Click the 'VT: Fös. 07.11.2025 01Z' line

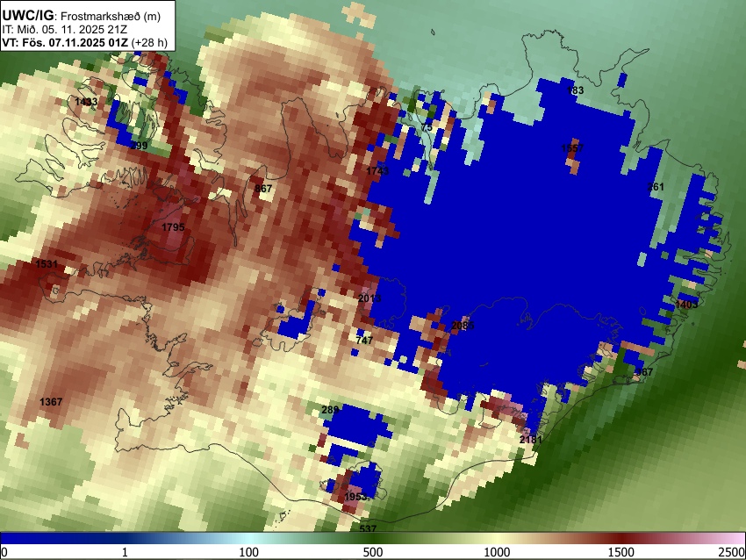pyautogui.click(x=65, y=42)
